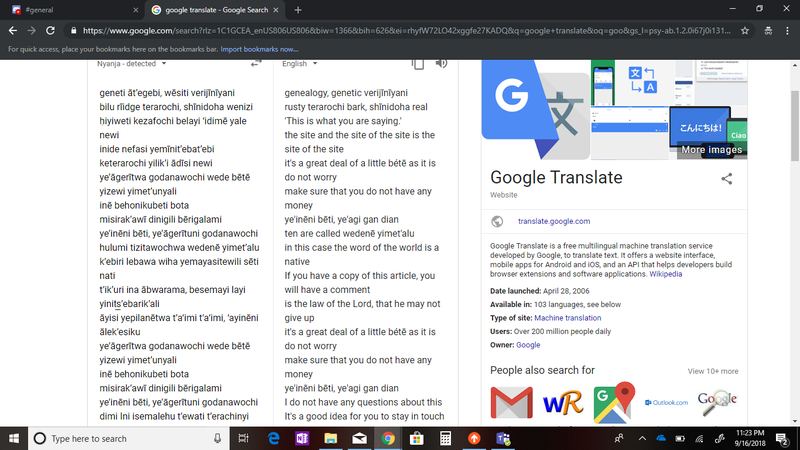
Task: Open Microsoft Store from taskbar
Action: click(x=416, y=438)
